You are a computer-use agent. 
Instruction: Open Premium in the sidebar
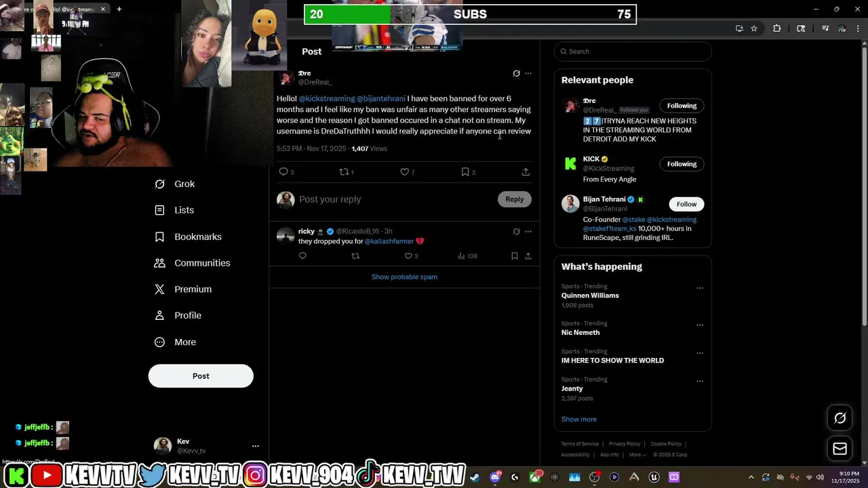click(x=183, y=289)
